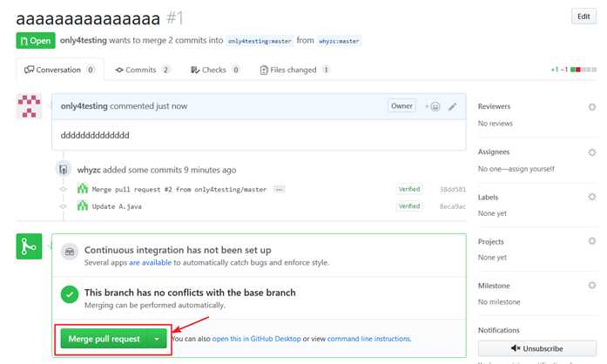607x364 pixels.
Task: Open the Merge pull request #2 commit
Action: tap(179, 189)
